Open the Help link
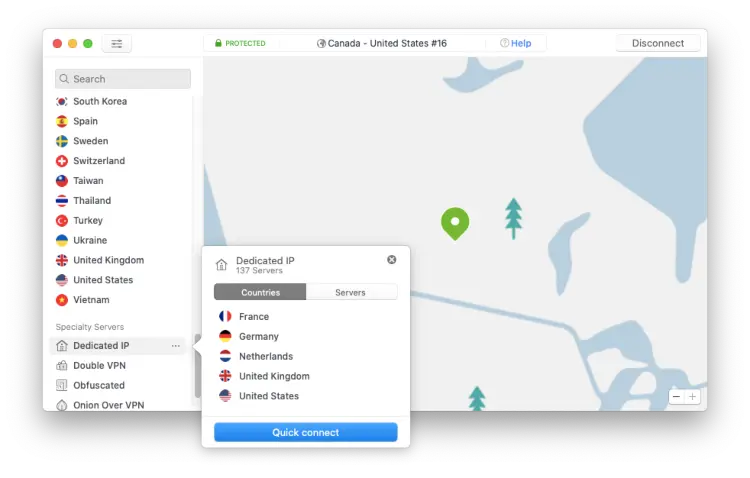 tap(521, 43)
